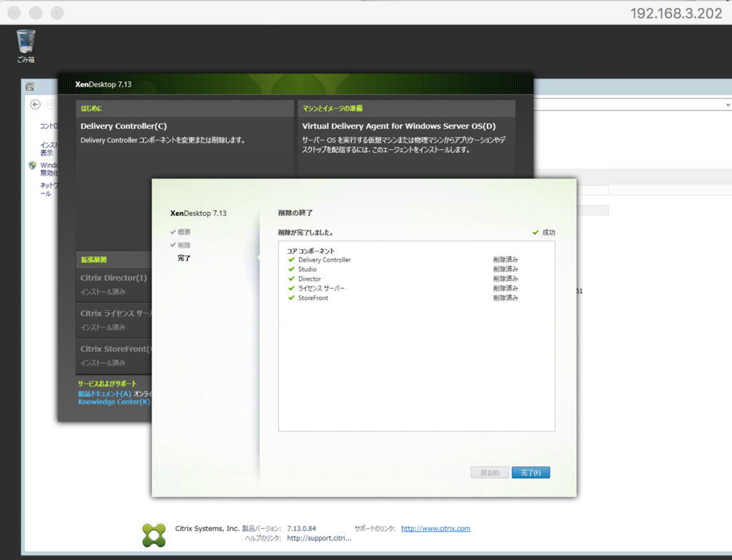Click the 7.13.0.84 product version value
The height and width of the screenshot is (560, 732).
coord(302,529)
